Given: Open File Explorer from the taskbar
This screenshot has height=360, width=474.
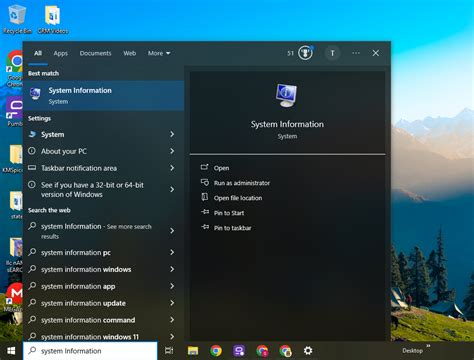Looking at the screenshot, I should 193,351.
